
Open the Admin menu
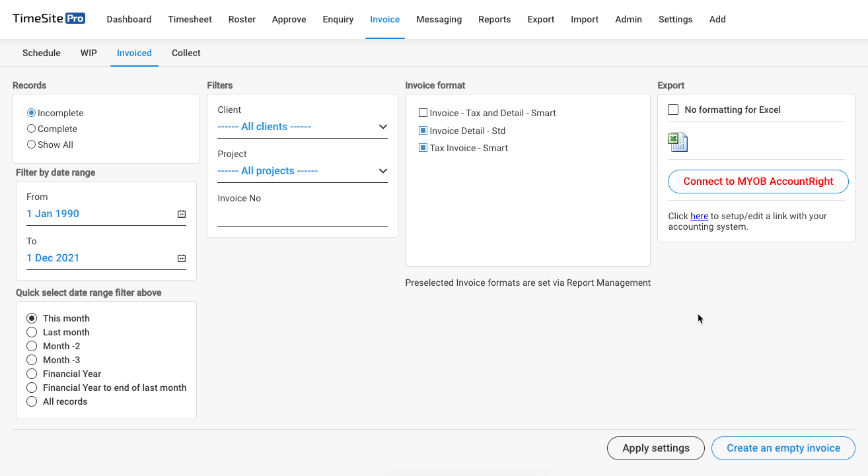[628, 19]
